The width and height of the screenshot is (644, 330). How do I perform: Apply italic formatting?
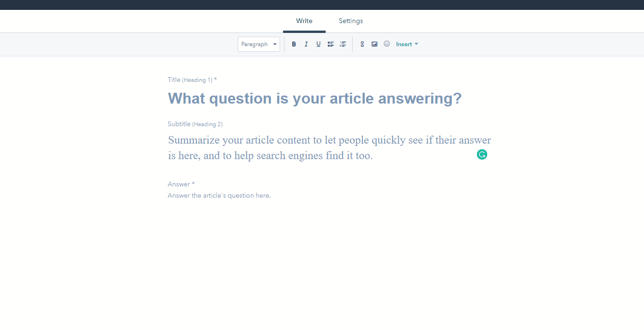(306, 44)
